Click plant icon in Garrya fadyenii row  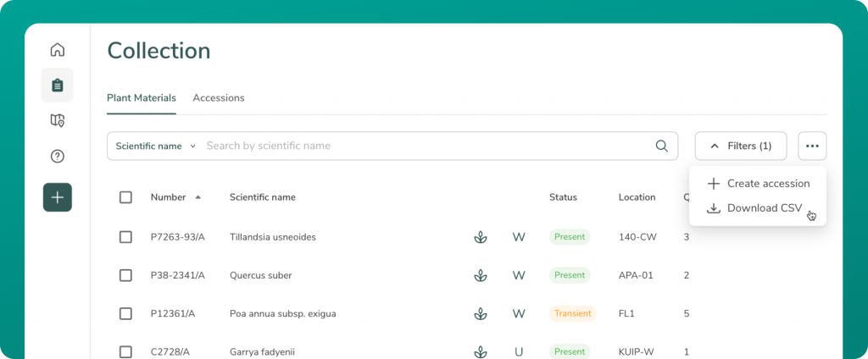point(481,352)
